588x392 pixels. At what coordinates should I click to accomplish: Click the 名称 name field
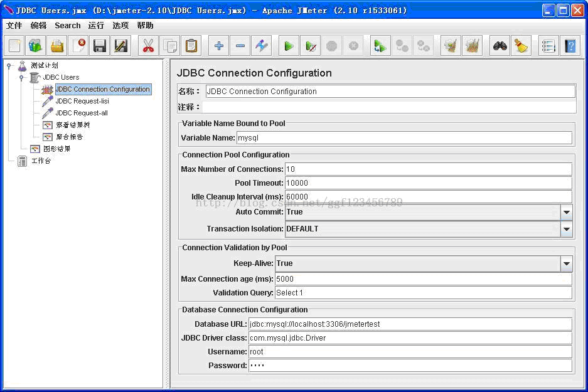click(390, 92)
